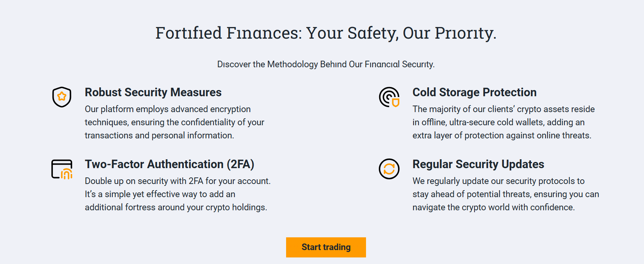644x264 pixels.
Task: Click the text 'additional fortress around your crypto holdings'
Action: 175,208
